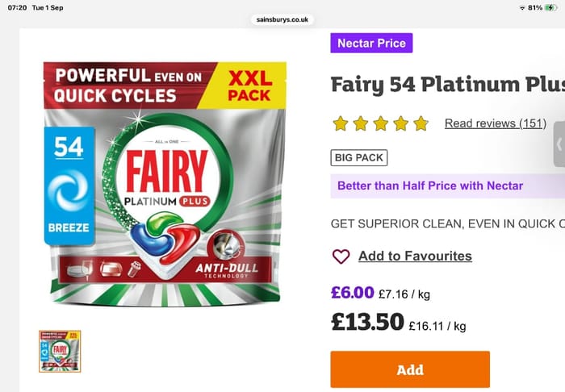Open the main Fairy product image
565x392 pixels.
pos(165,184)
